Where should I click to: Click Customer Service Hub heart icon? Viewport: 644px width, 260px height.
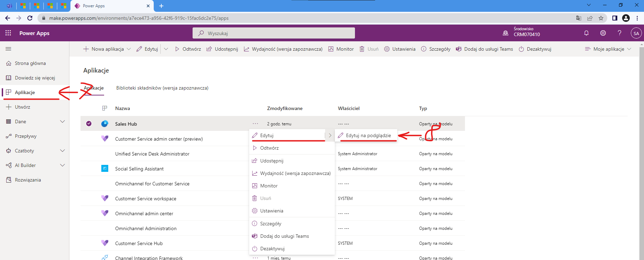105,243
